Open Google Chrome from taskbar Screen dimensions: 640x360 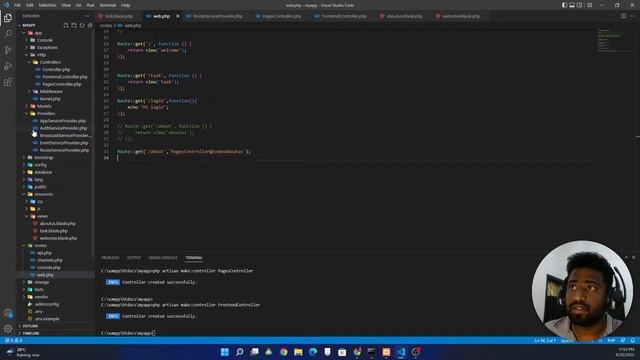284,352
